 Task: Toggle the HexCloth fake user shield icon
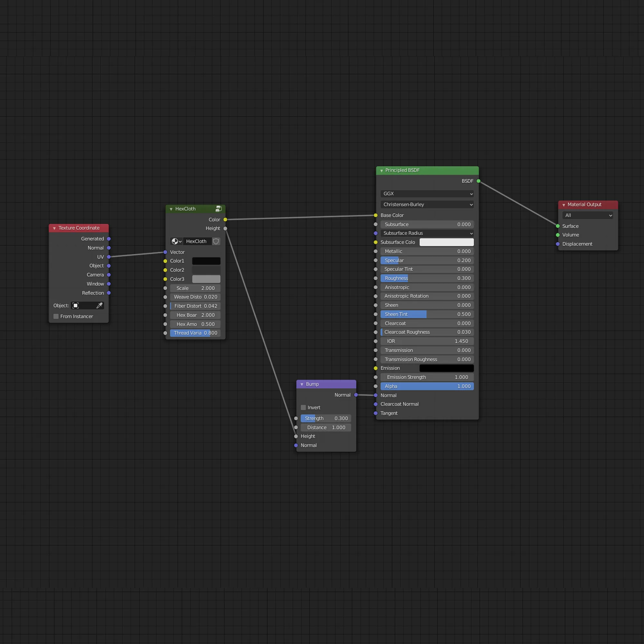[x=216, y=241]
